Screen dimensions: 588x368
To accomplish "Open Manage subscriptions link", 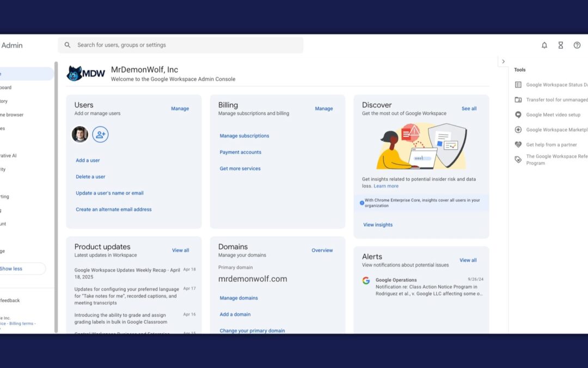I will pos(244,136).
